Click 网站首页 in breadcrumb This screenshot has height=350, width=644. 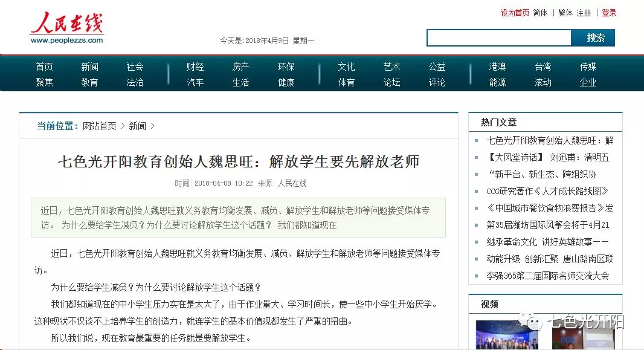[100, 126]
